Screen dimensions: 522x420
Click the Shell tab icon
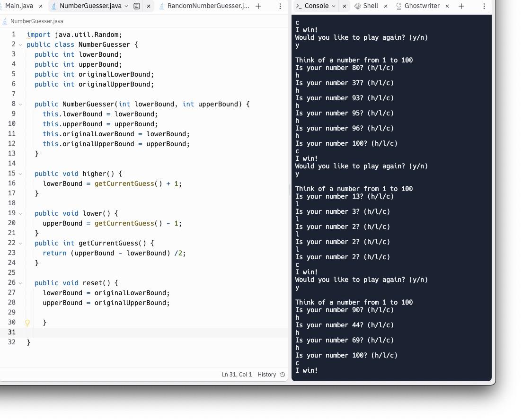(357, 6)
